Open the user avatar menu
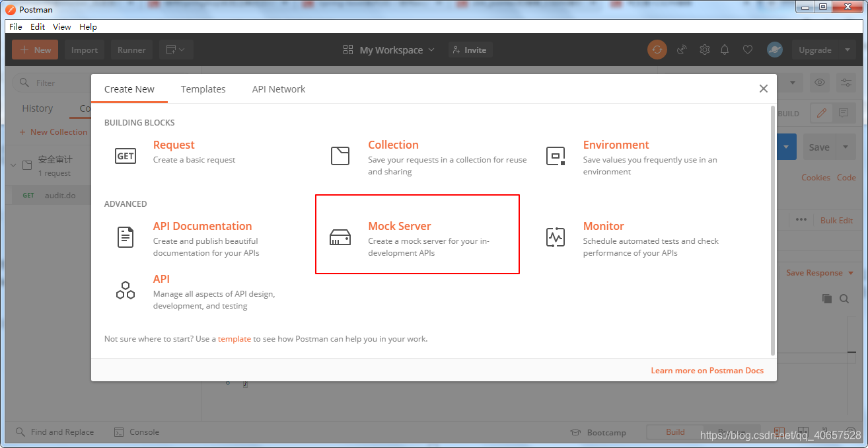Screen dimensions: 868x448 tap(775, 50)
